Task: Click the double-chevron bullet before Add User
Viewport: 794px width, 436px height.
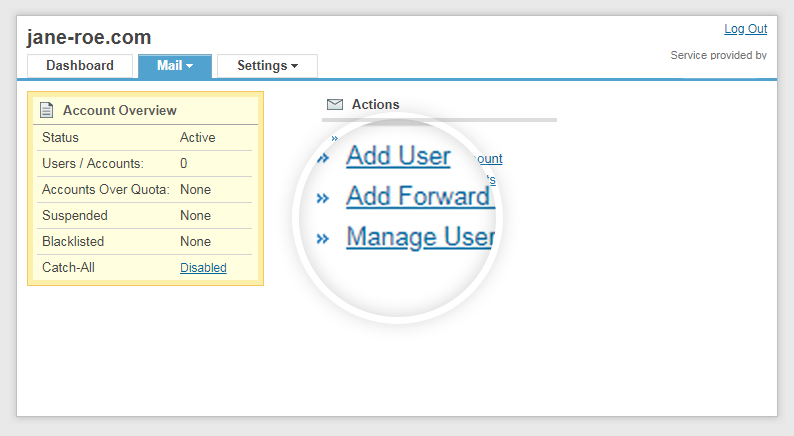Action: (323, 158)
